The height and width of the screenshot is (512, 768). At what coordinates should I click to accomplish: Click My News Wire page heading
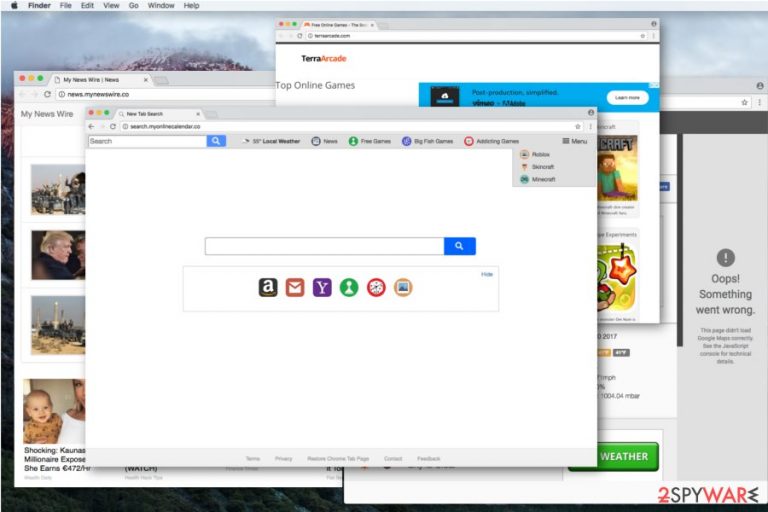[47, 114]
